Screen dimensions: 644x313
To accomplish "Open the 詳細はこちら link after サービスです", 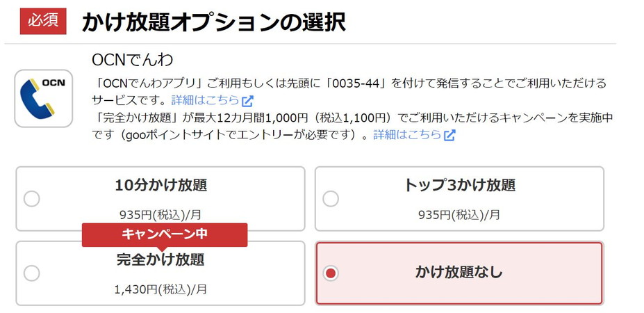I will click(205, 100).
